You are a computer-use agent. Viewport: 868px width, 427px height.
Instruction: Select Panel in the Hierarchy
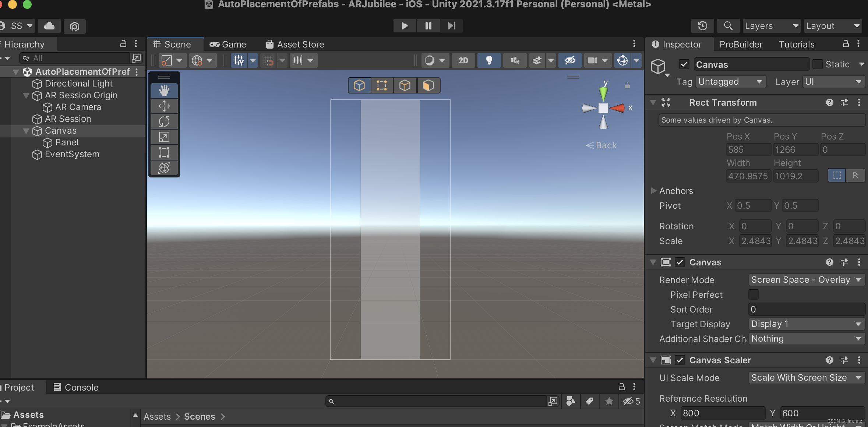[67, 142]
